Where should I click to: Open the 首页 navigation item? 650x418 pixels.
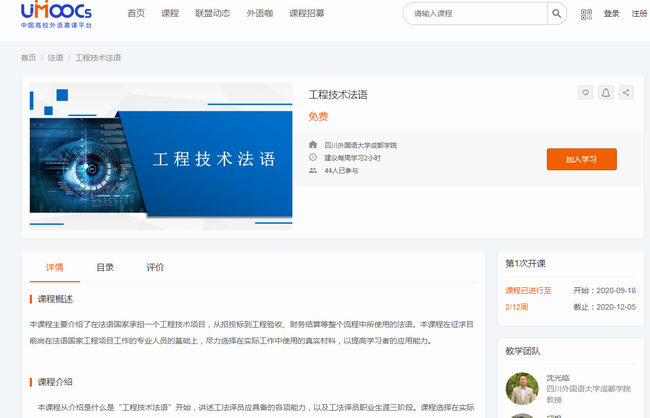tap(136, 14)
